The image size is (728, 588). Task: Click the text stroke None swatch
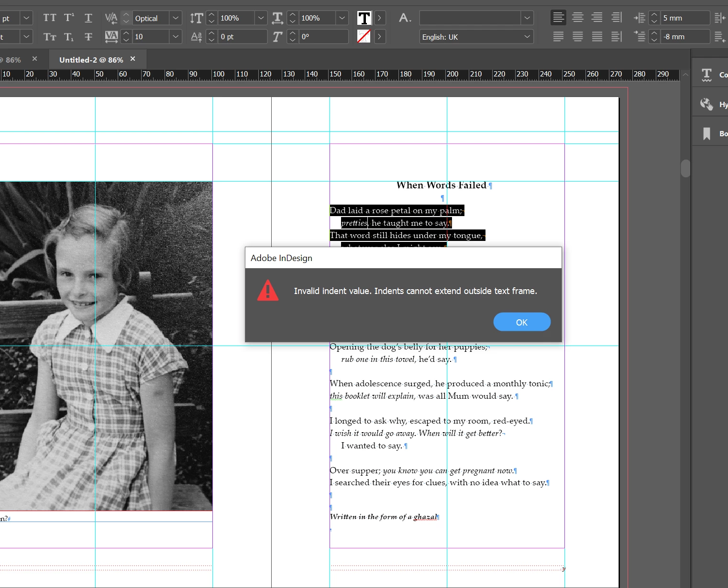coord(364,37)
